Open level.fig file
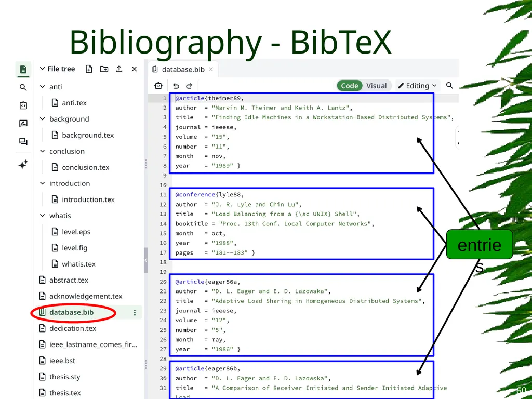532x399 pixels. pos(74,248)
